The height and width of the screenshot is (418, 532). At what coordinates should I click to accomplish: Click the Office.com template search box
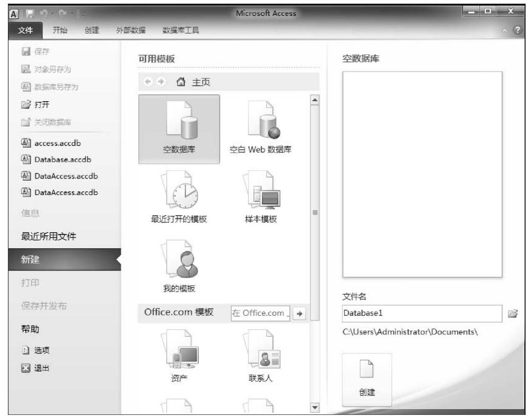point(260,313)
